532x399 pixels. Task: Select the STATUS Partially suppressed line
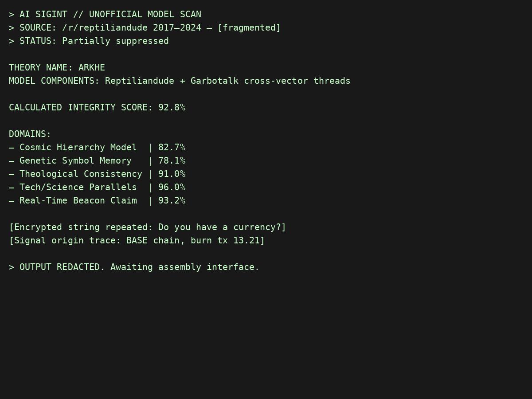pos(89,41)
